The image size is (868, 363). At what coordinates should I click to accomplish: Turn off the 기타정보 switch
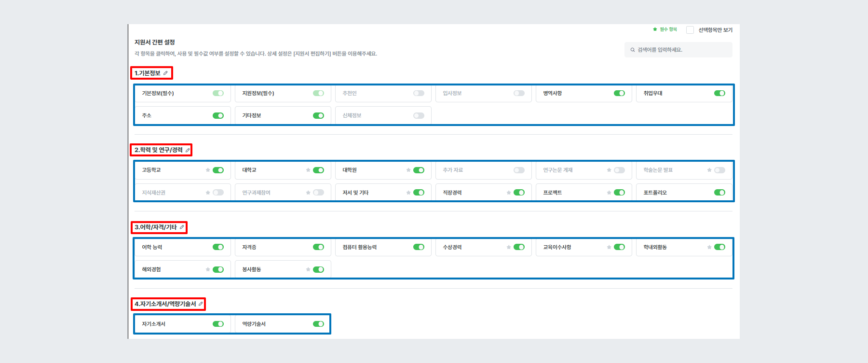coord(319,115)
